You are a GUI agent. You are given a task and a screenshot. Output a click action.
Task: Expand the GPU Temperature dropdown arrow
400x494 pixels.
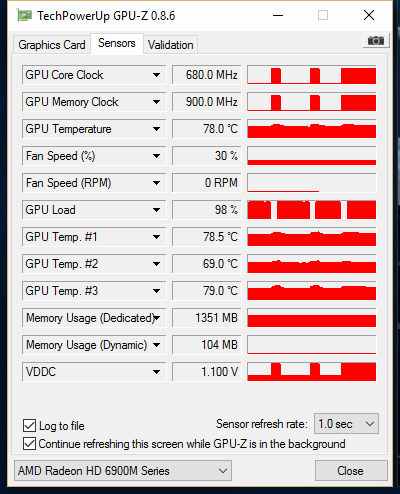point(156,129)
